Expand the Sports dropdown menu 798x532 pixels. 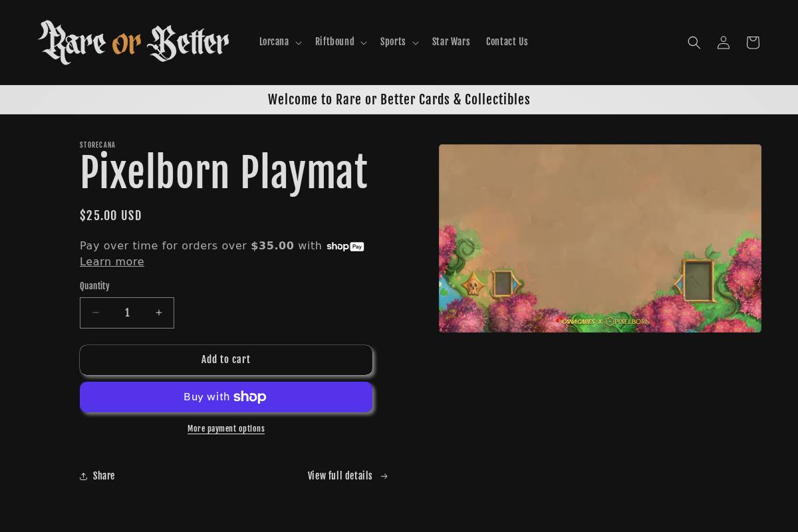pos(399,42)
